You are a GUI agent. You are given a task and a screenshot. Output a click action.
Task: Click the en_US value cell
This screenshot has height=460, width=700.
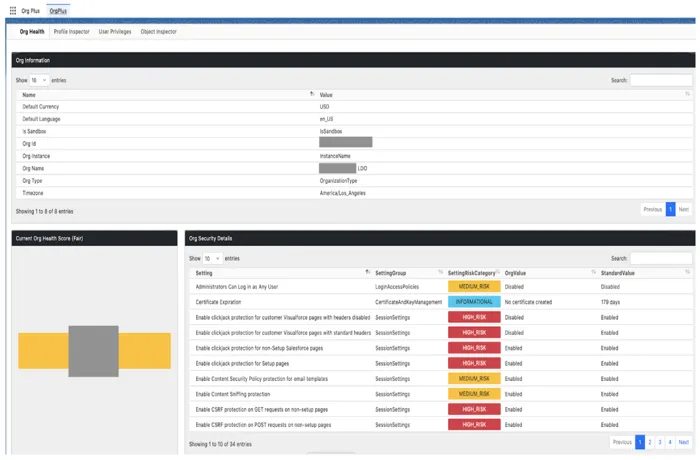326,119
